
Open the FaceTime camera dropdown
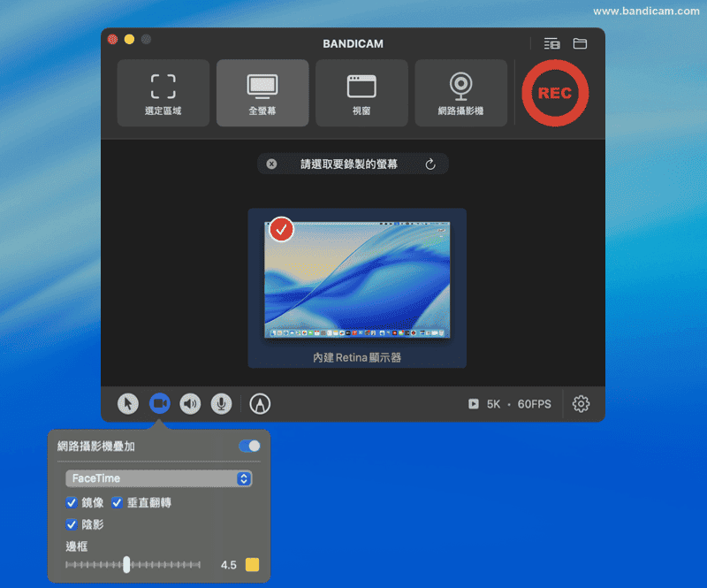[159, 478]
